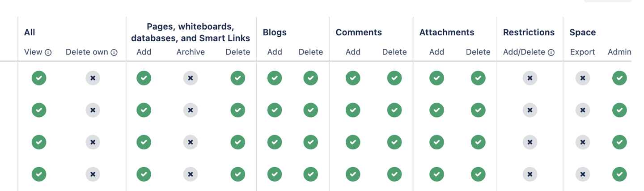The height and width of the screenshot is (191, 644).
Task: Click first row's Pages Archive gray X
Action: [x=190, y=78]
